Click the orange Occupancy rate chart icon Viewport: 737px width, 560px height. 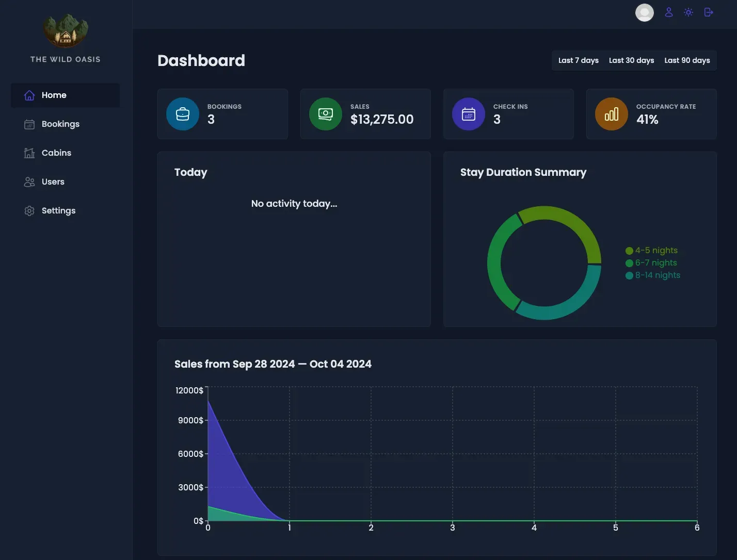point(612,114)
